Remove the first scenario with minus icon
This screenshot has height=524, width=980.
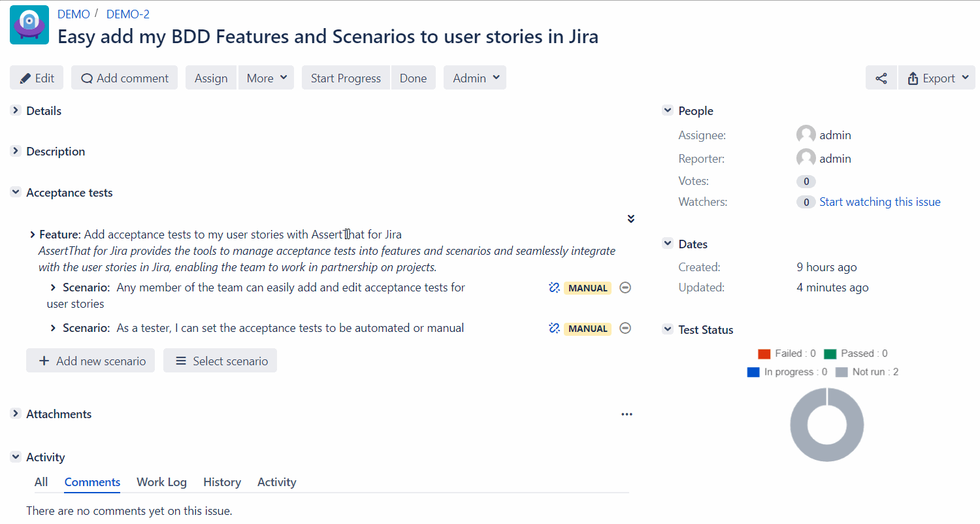[625, 287]
